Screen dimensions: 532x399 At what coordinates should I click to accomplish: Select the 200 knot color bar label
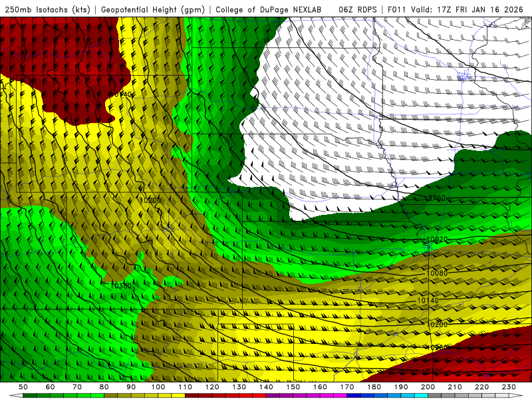click(428, 387)
